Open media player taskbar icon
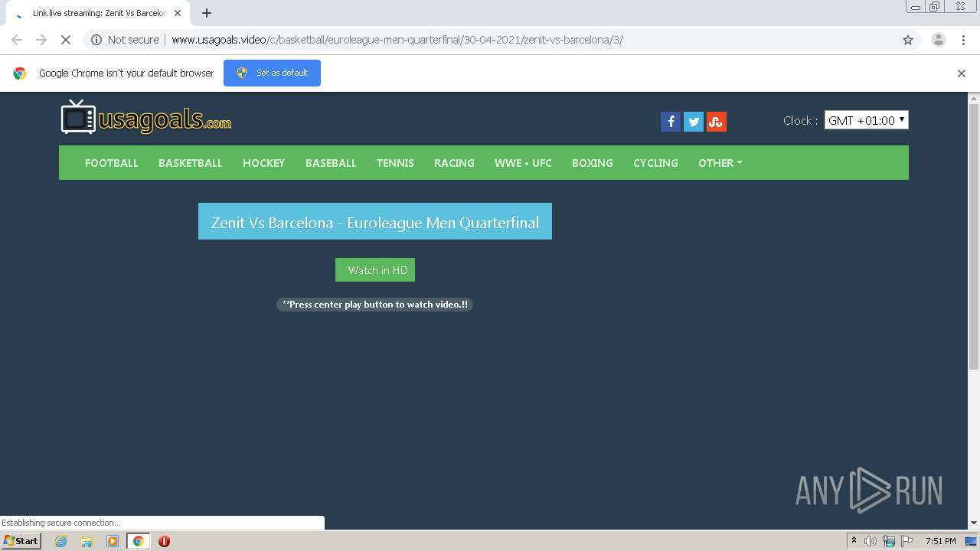The width and height of the screenshot is (980, 551). (x=113, y=541)
